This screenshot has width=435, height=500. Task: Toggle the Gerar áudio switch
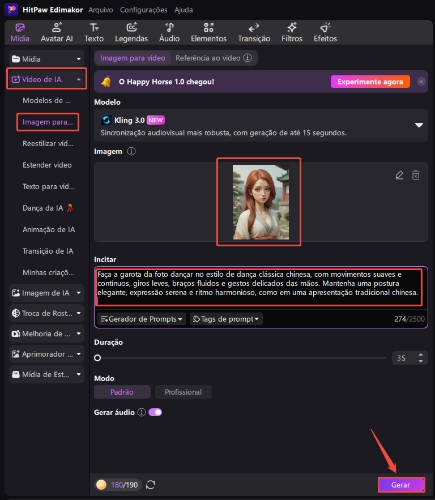coord(155,412)
